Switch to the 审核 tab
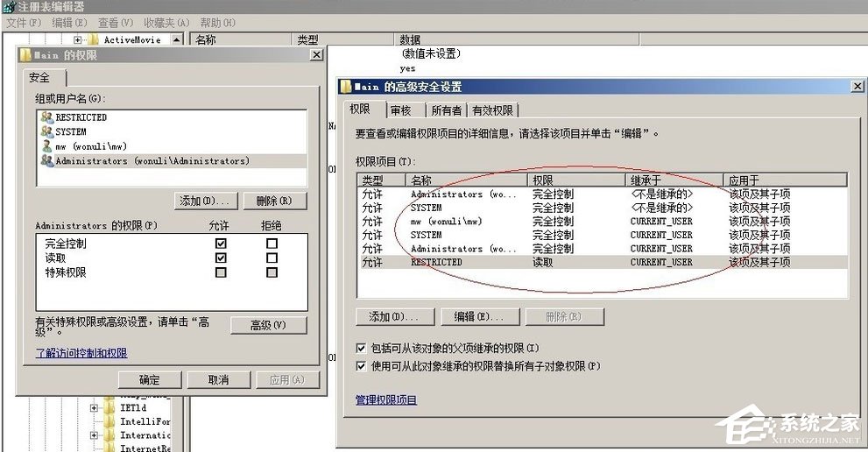This screenshot has height=452, width=868. click(x=401, y=110)
